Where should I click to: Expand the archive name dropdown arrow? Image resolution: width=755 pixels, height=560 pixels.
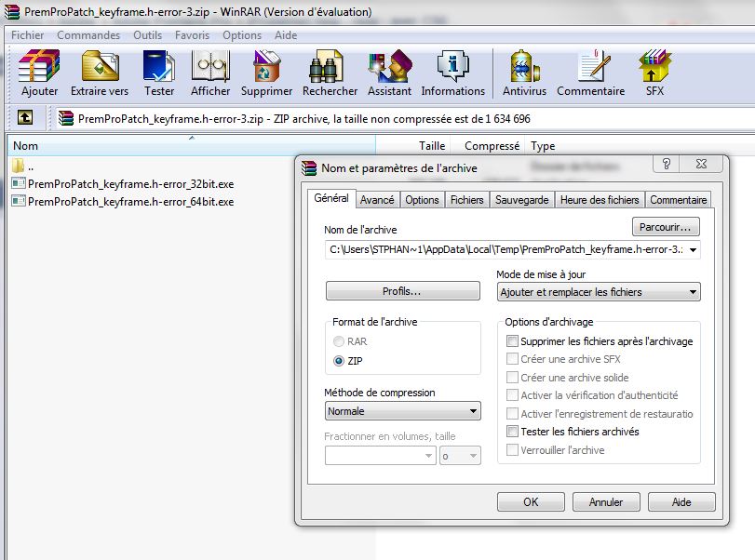pyautogui.click(x=693, y=249)
